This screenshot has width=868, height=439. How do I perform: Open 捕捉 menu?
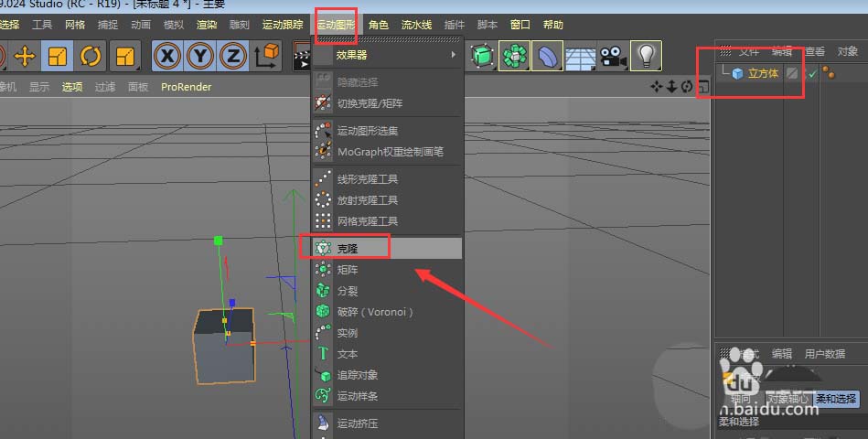click(108, 25)
